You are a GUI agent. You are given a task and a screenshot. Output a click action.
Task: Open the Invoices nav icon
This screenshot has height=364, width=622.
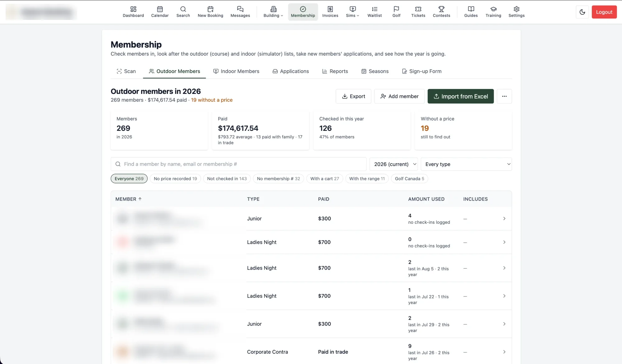pyautogui.click(x=330, y=12)
